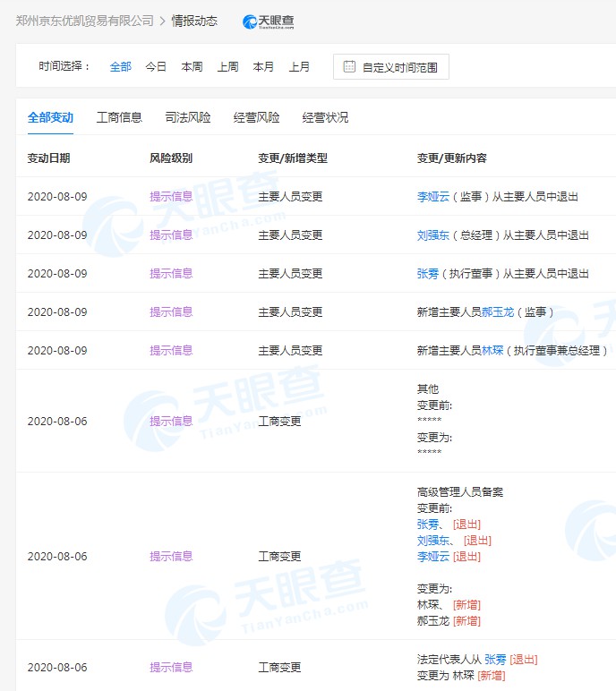Switch to 工商信息 tab
Image resolution: width=616 pixels, height=691 pixels.
tap(119, 117)
